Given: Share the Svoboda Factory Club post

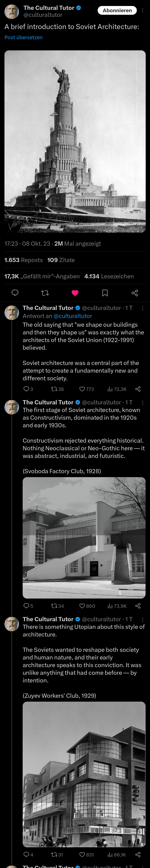Looking at the screenshot, I should click(x=137, y=606).
